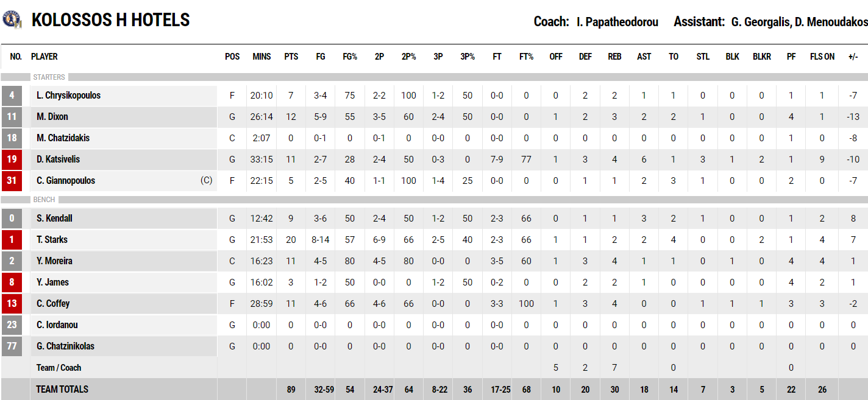Sort by PTS column header
The image size is (868, 400).
291,57
